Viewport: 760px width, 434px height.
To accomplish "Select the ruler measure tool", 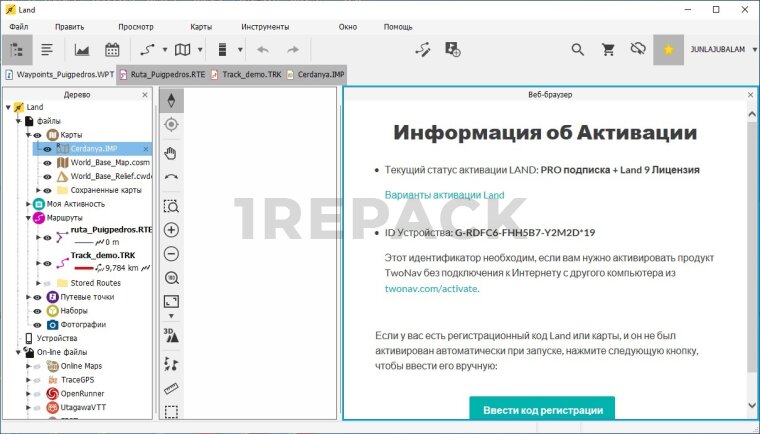I will pyautogui.click(x=171, y=388).
